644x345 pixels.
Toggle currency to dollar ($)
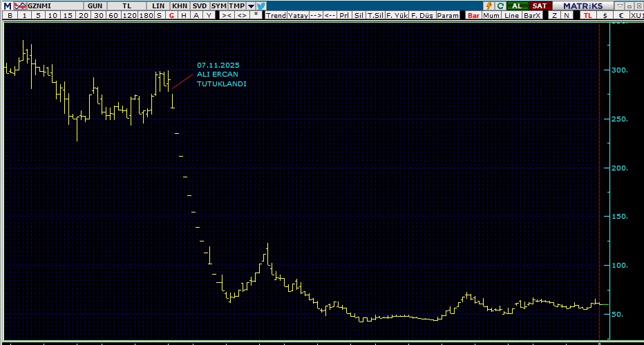click(x=605, y=15)
